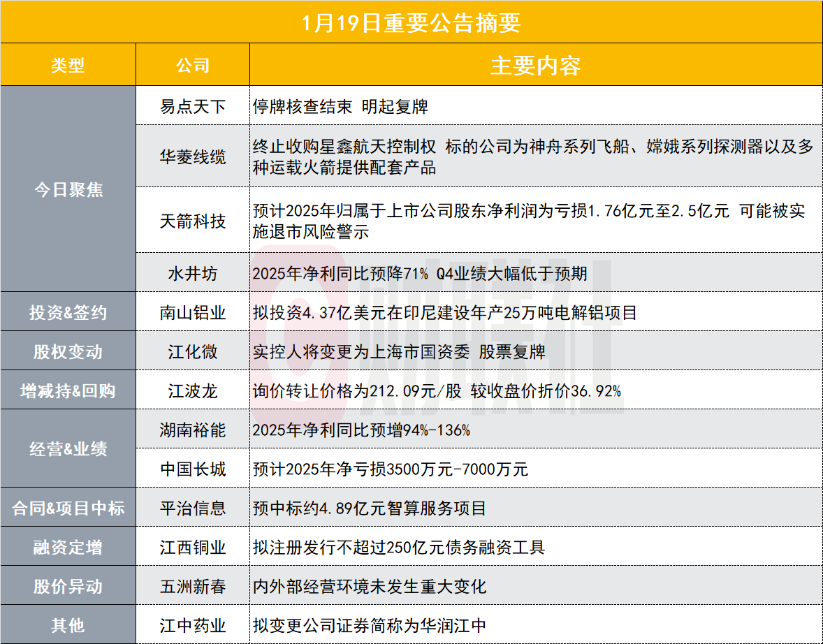Select company name '江化微'

[193, 351]
